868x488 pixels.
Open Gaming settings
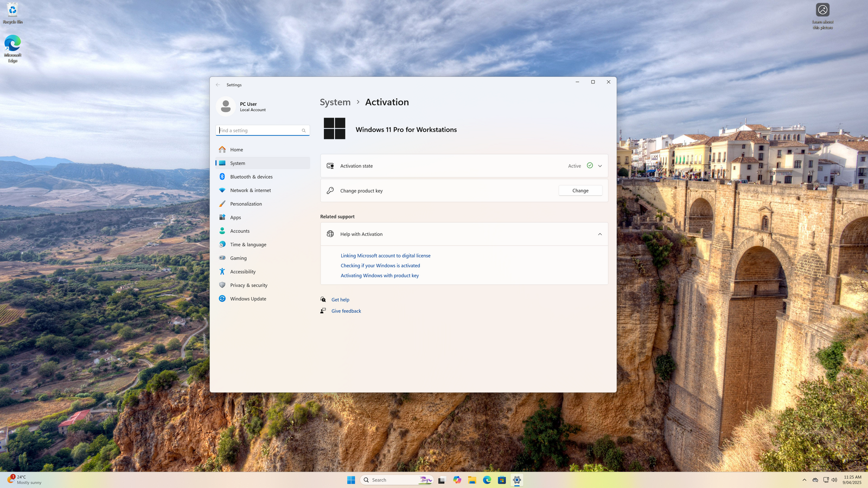(x=263, y=258)
